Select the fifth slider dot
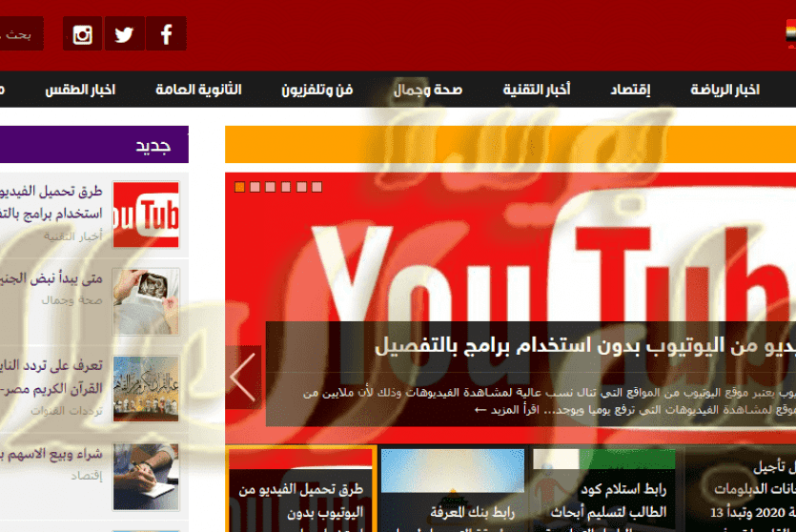The image size is (796, 532). 301,187
